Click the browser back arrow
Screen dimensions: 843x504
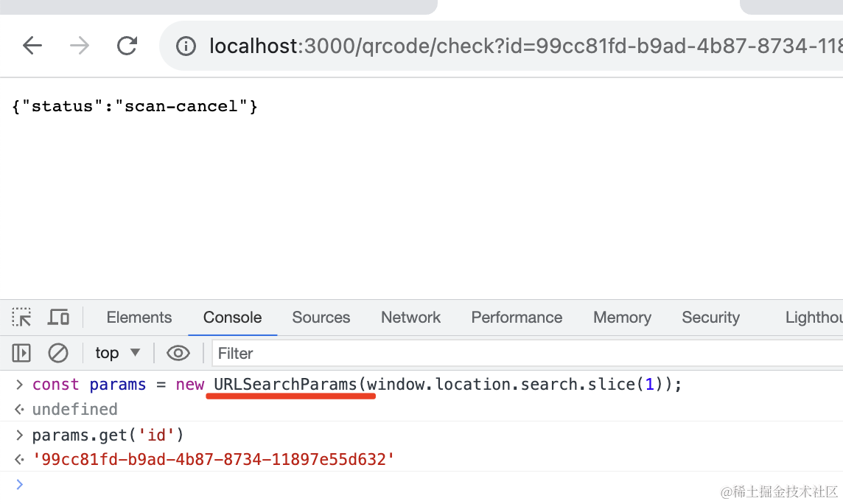pos(32,46)
